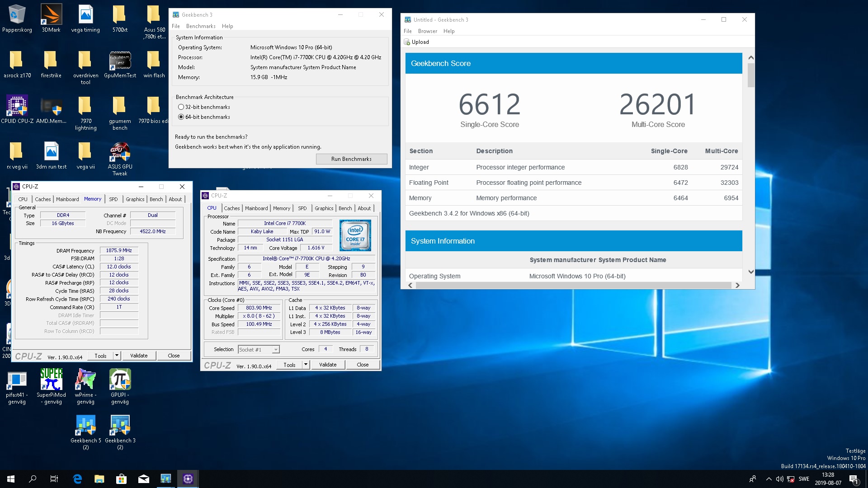Click the DRAM Frequency value field
This screenshot has width=868, height=488.
pos(119,250)
